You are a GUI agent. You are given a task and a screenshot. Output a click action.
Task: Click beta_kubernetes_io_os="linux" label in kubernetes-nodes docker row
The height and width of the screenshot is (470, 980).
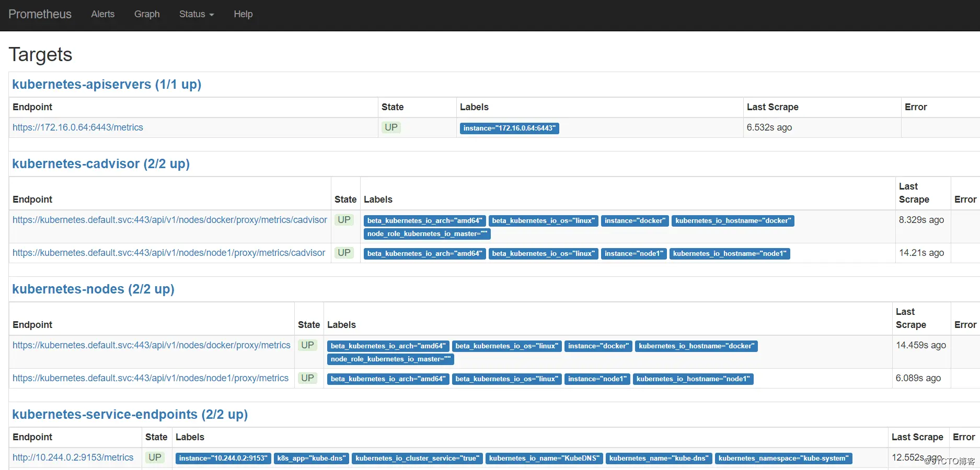(507, 346)
